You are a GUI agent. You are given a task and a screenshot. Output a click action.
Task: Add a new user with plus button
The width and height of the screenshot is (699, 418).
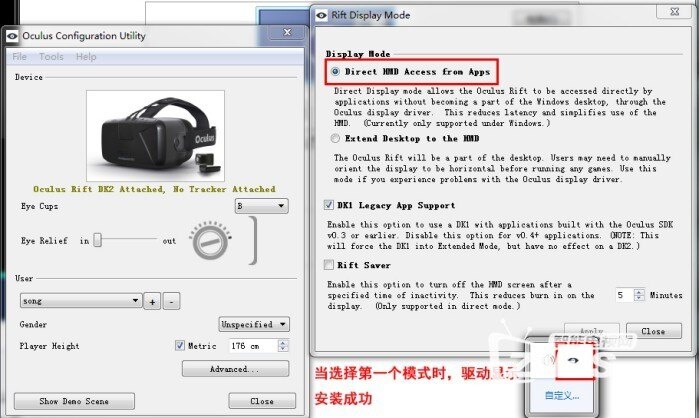tap(153, 301)
